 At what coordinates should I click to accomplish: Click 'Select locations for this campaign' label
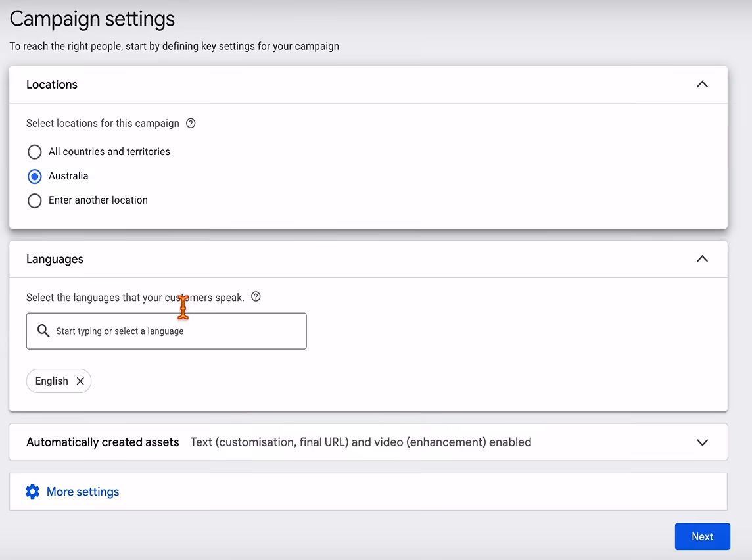coord(103,123)
